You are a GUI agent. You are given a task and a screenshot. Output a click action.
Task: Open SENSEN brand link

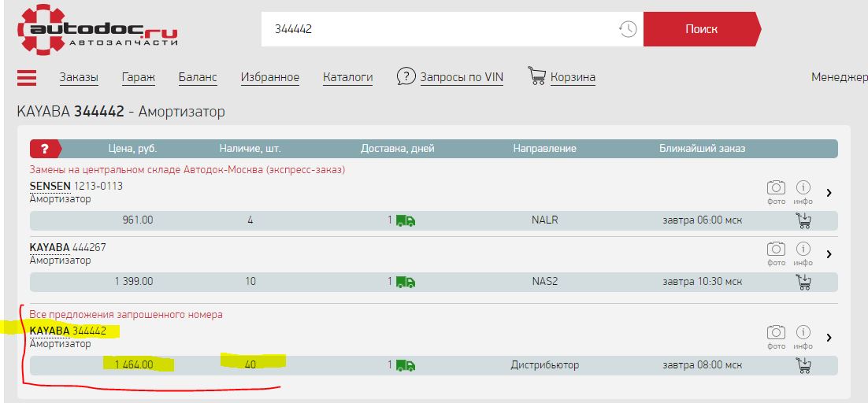tap(50, 187)
